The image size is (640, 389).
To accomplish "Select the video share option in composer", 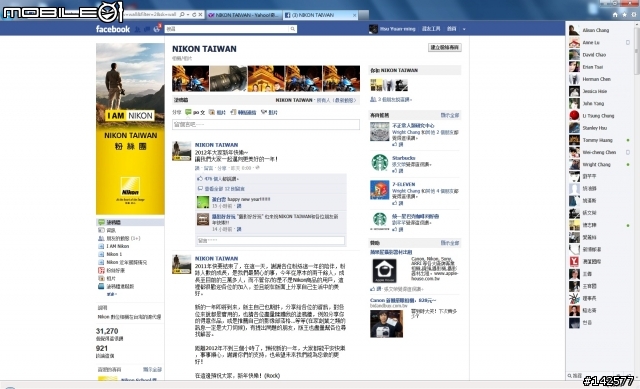I will pyautogui.click(x=269, y=112).
